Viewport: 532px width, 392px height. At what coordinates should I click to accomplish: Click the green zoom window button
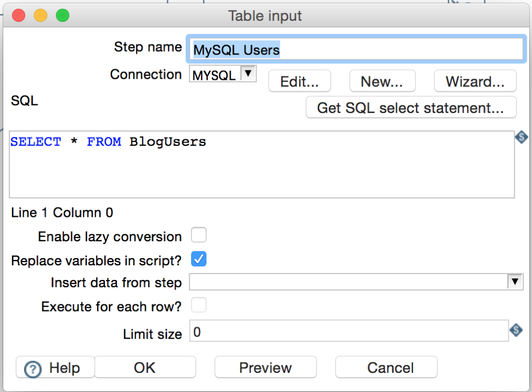63,16
